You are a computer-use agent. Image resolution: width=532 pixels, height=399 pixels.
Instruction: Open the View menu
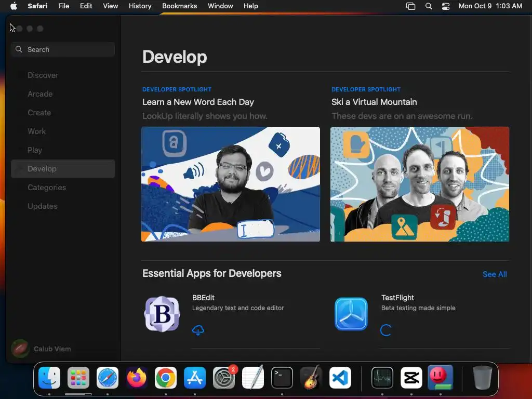tap(110, 6)
